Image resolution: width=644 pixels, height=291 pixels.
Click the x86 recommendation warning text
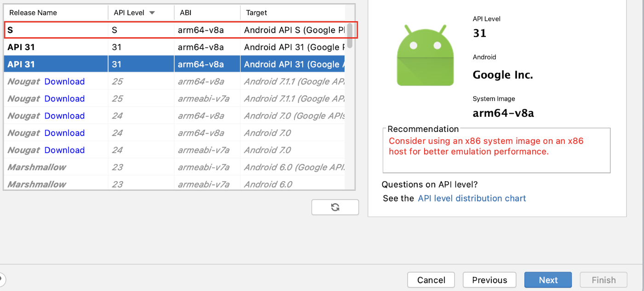click(486, 146)
